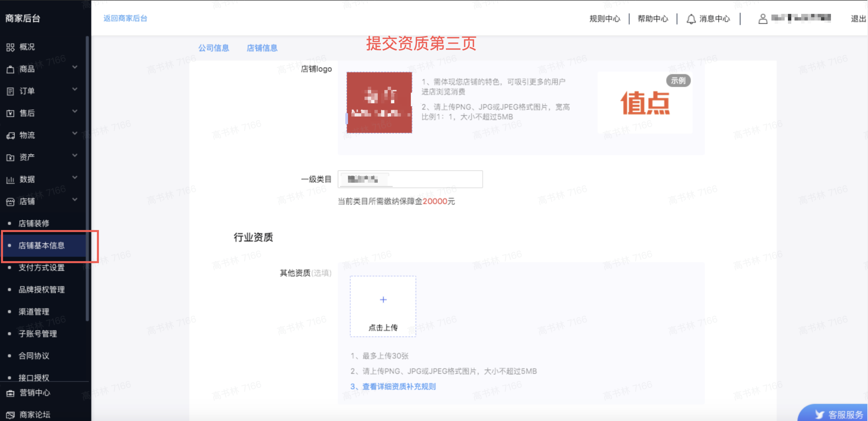The width and height of the screenshot is (868, 421).
Task: Switch to the 公司信息 tab
Action: click(x=214, y=48)
